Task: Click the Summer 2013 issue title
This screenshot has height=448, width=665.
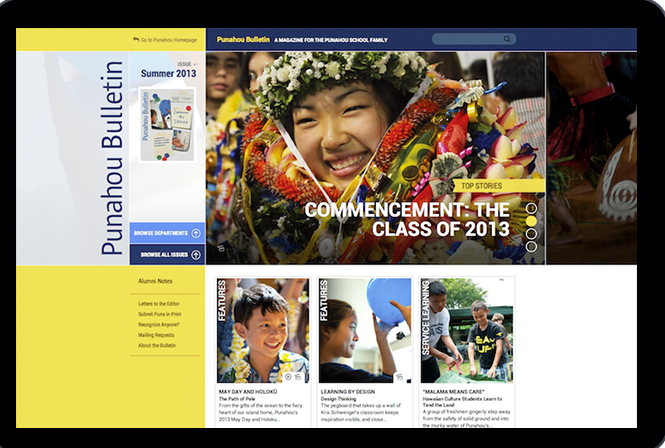Action: pos(168,73)
